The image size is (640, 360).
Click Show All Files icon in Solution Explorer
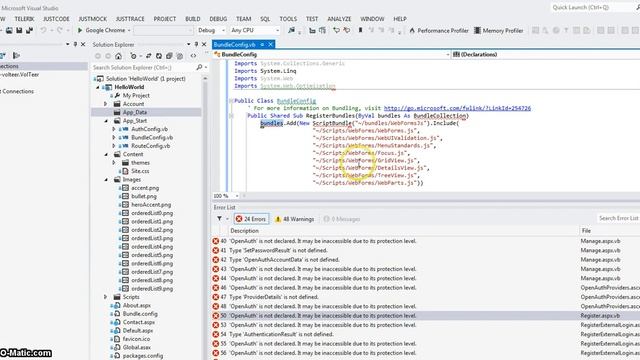[x=179, y=56]
